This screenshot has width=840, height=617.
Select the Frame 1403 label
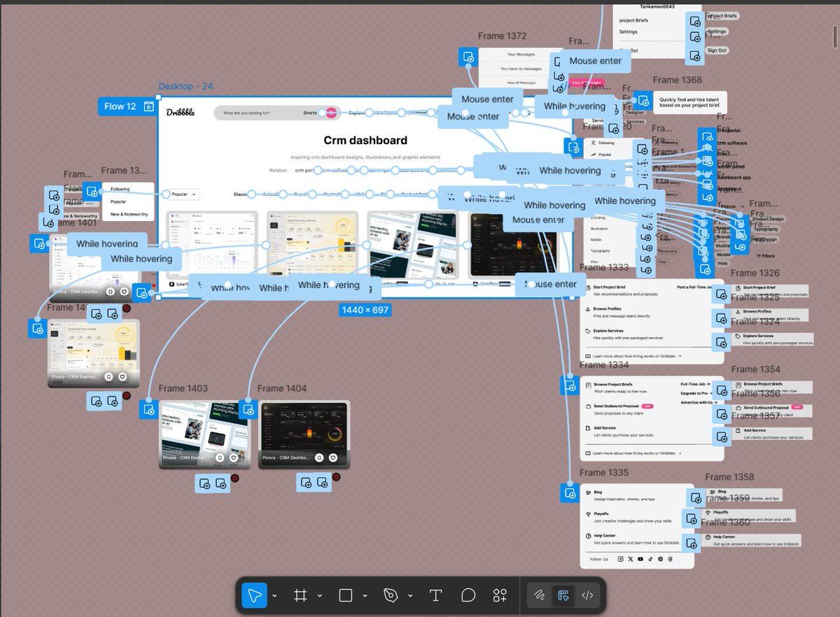click(x=183, y=388)
